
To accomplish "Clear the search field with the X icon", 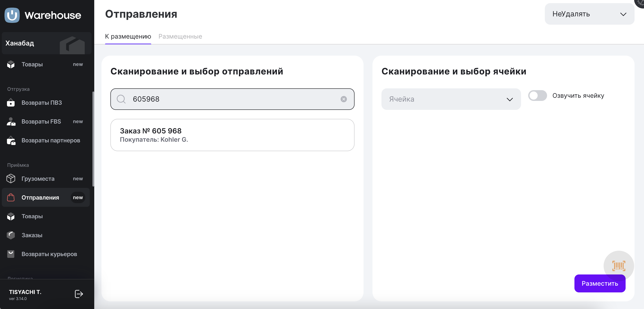I will (344, 99).
